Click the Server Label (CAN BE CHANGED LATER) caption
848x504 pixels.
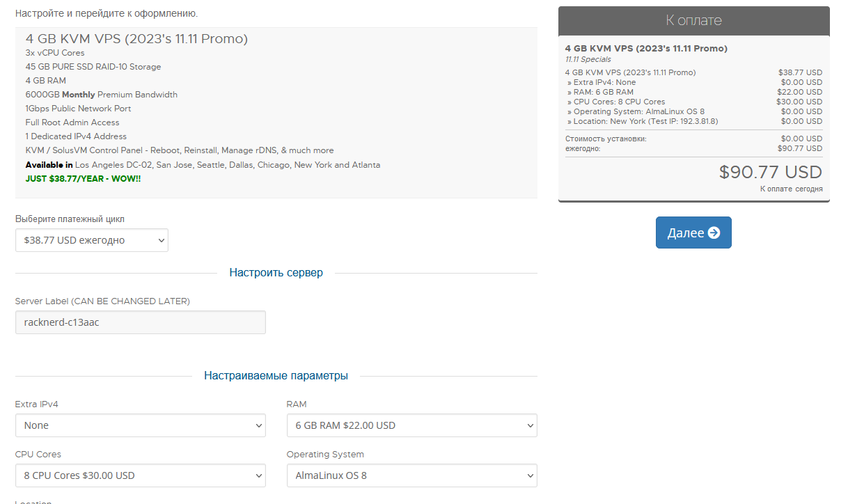coord(102,301)
